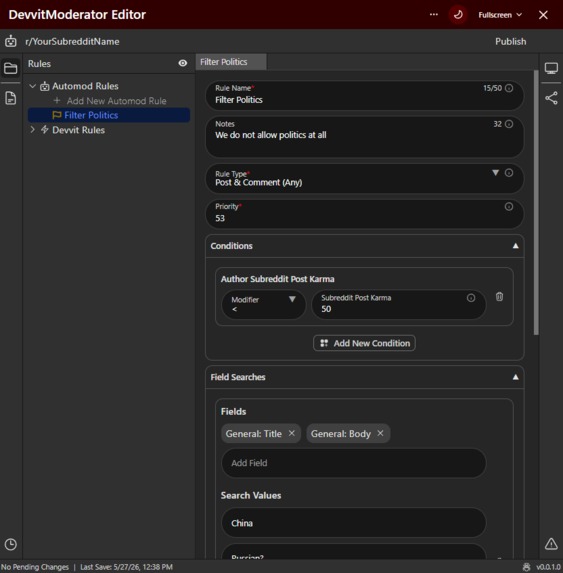Image resolution: width=563 pixels, height=573 pixels.
Task: Collapse the Field Searches section
Action: 515,377
